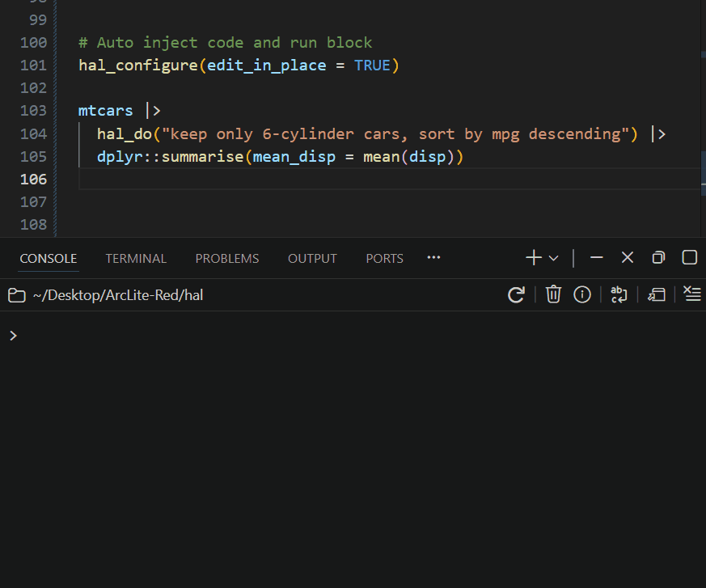The height and width of the screenshot is (588, 706).
Task: Click the editor scrollbar on the right
Action: 704,117
